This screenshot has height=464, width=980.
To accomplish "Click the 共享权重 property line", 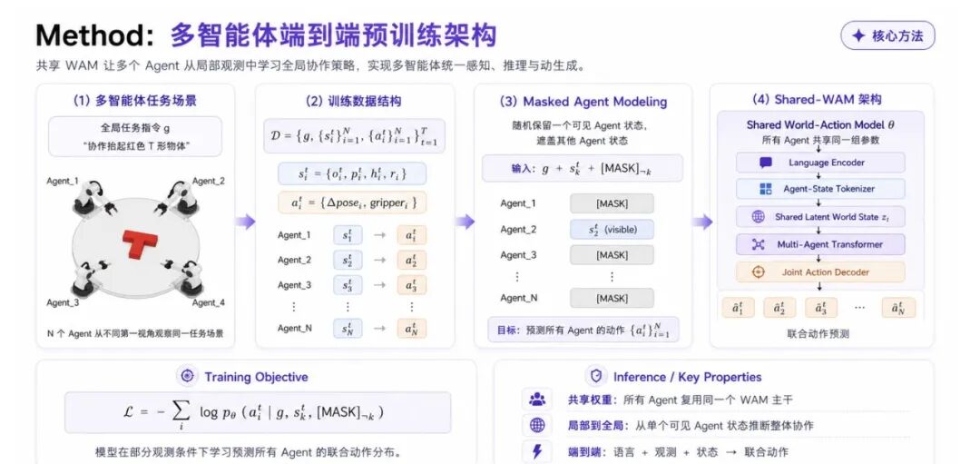I will click(680, 400).
